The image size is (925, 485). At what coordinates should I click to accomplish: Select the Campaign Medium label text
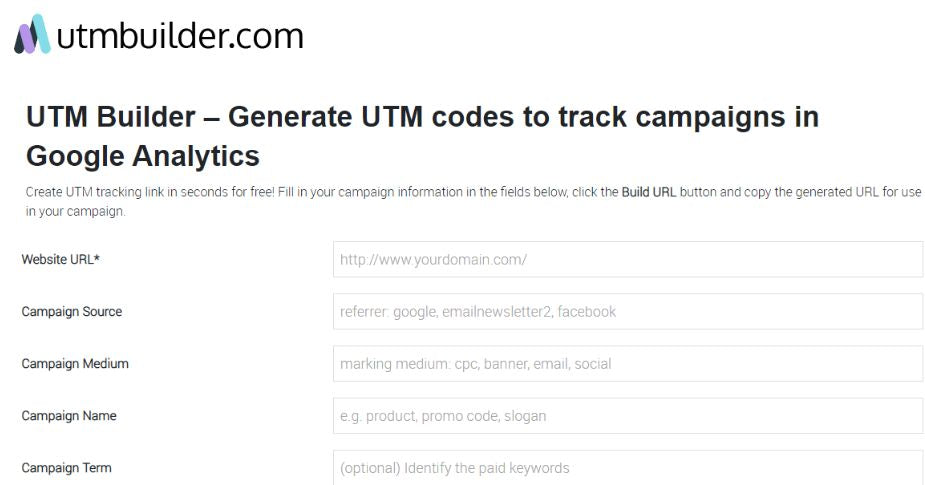(x=75, y=364)
